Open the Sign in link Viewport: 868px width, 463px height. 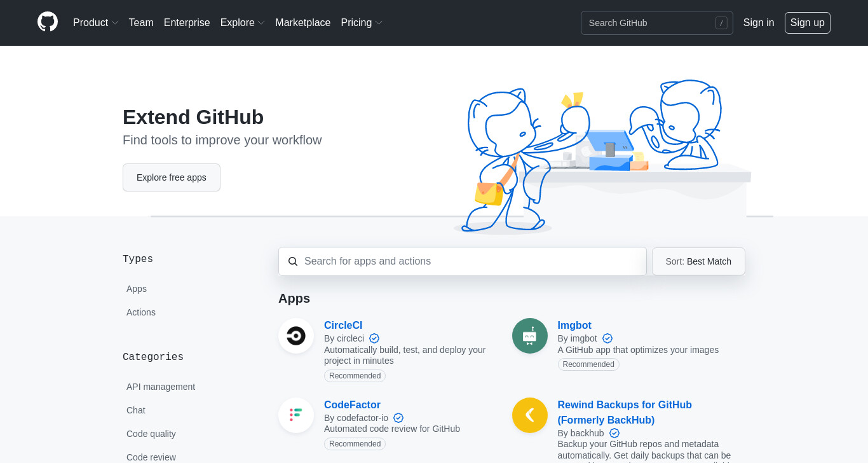[759, 23]
